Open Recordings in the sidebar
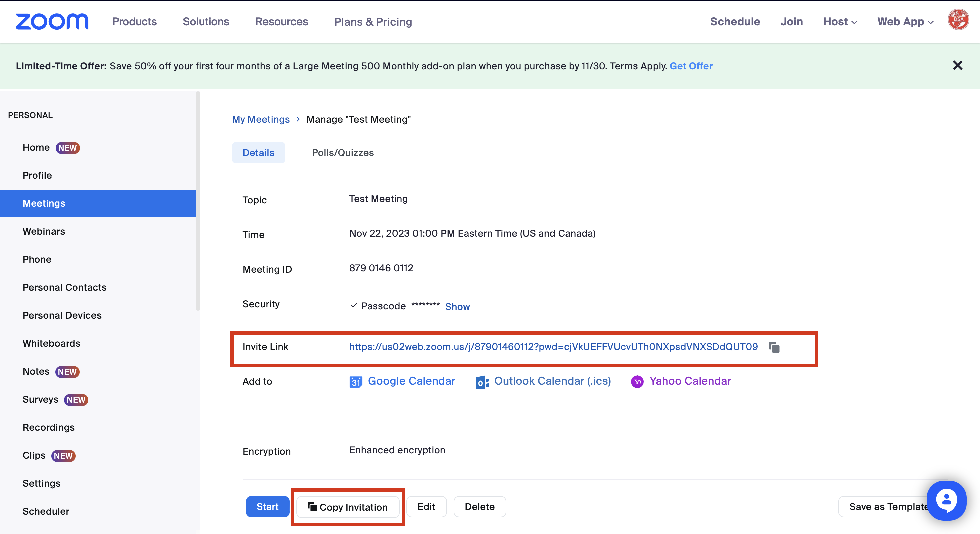 pyautogui.click(x=48, y=427)
